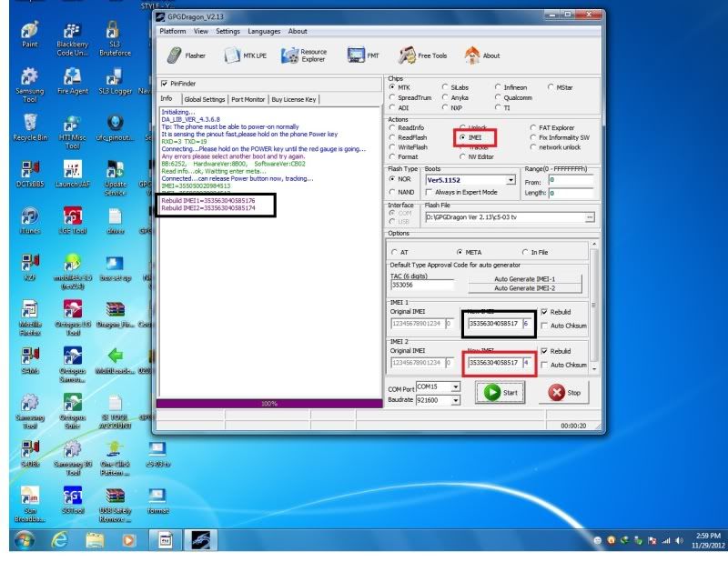Toggle the PinFinder checkbox
Image resolution: width=728 pixels, height=582 pixels.
coord(165,84)
